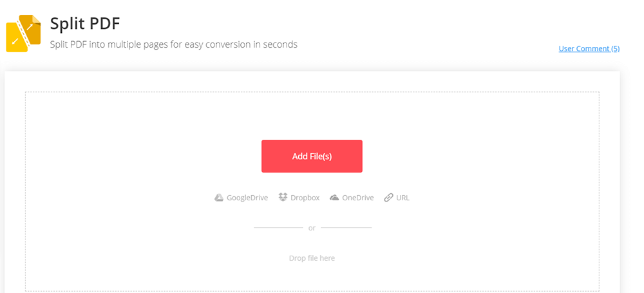Open the User Comment (5) link
The width and height of the screenshot is (644, 293).
pyautogui.click(x=589, y=48)
